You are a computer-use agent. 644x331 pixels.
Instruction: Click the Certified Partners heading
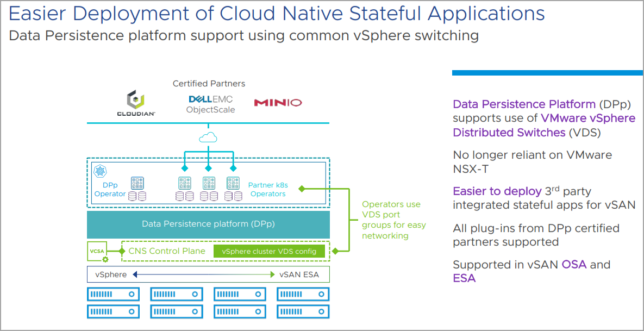pos(209,83)
